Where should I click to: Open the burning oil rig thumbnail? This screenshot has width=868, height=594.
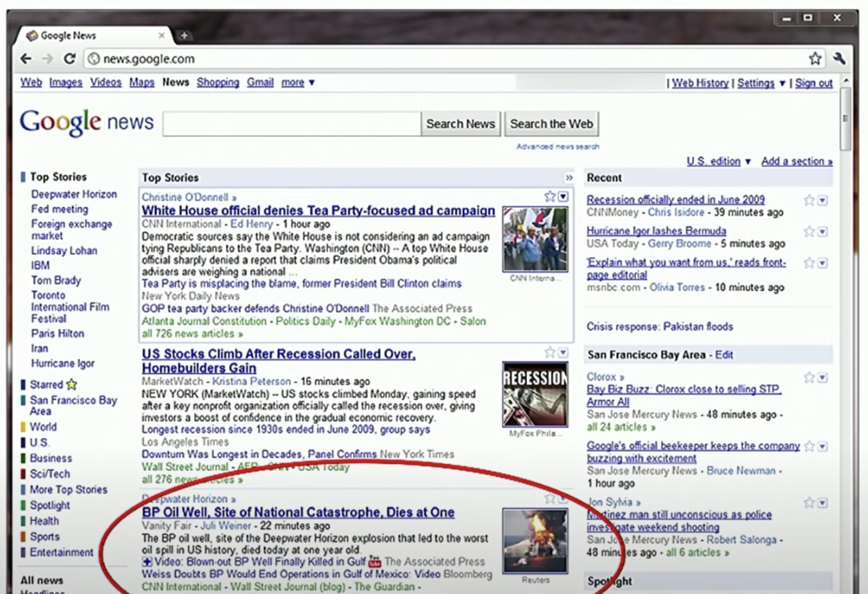point(535,541)
